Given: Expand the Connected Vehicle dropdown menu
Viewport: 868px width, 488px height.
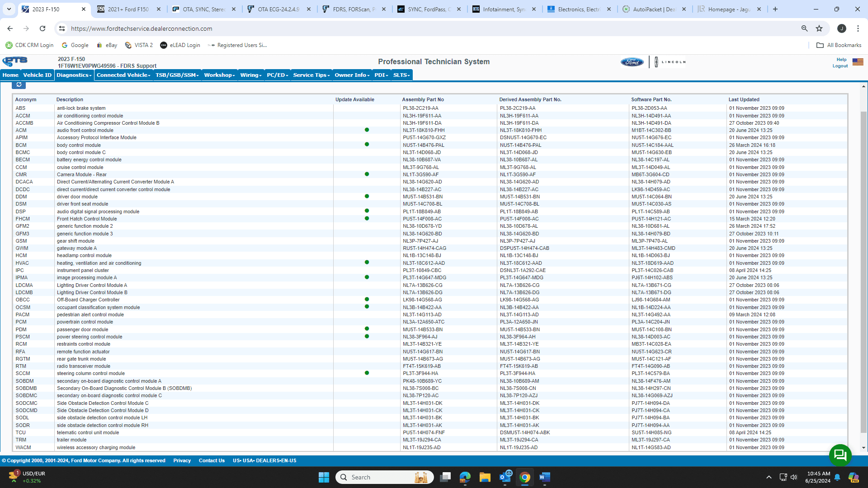Looking at the screenshot, I should (122, 75).
